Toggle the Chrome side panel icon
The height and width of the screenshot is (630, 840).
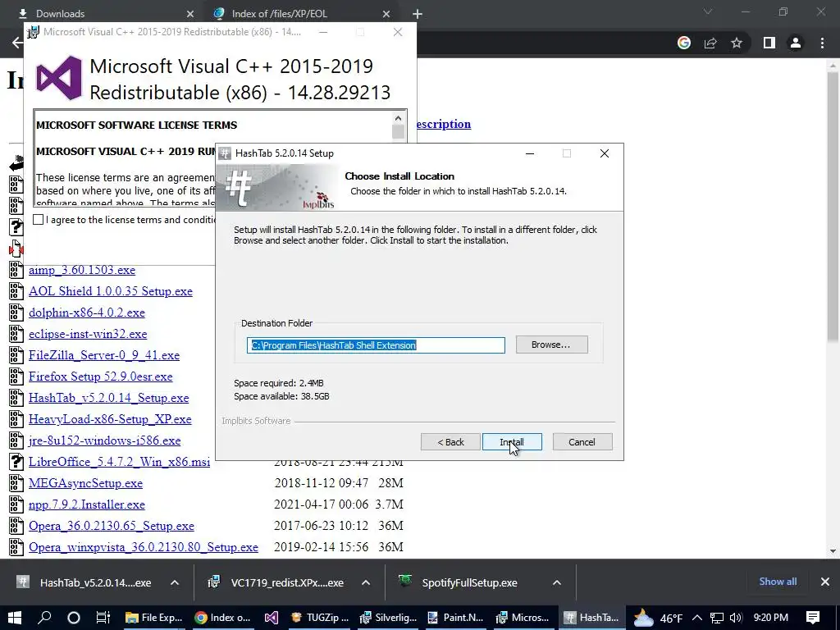coord(769,43)
